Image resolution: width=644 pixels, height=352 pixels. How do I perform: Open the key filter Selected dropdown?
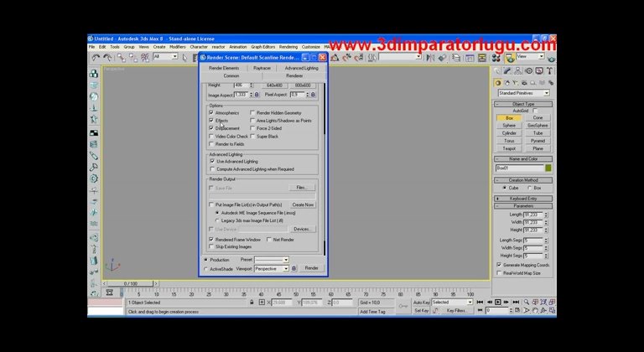tap(452, 303)
